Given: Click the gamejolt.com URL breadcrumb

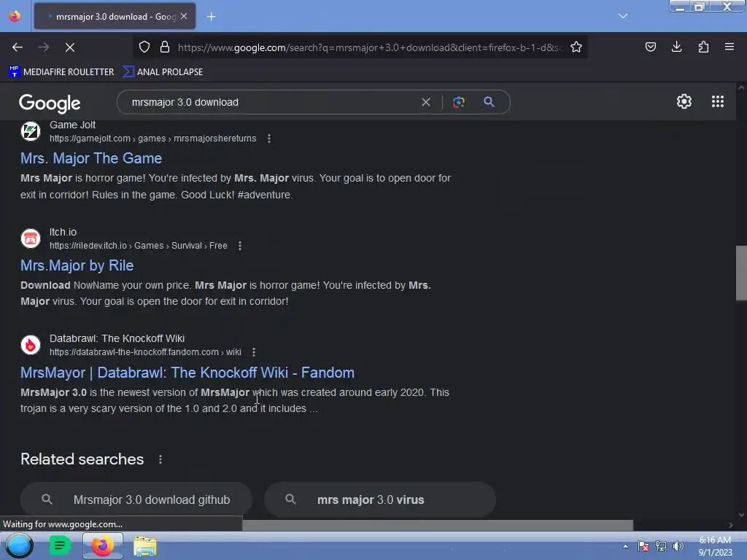Looking at the screenshot, I should click(x=153, y=139).
